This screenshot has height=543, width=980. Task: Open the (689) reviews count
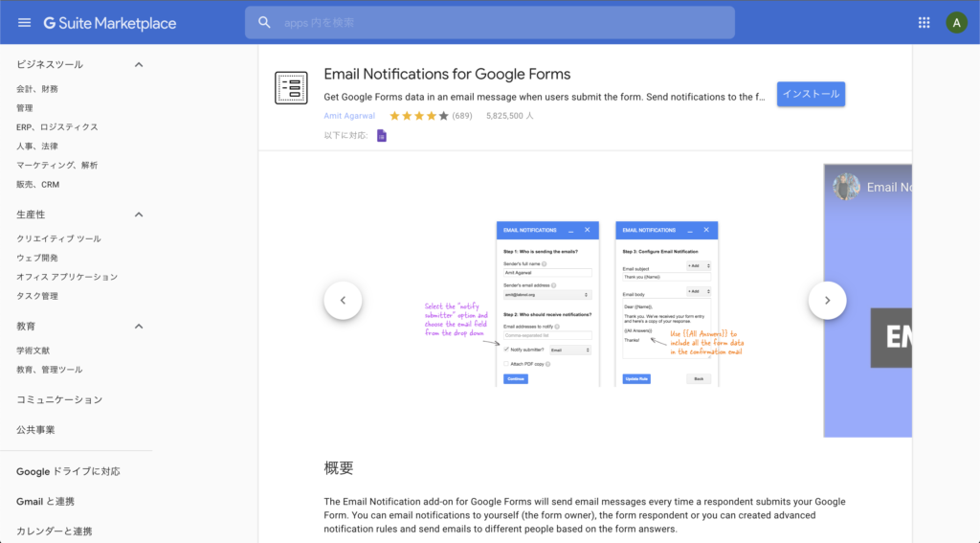point(462,116)
